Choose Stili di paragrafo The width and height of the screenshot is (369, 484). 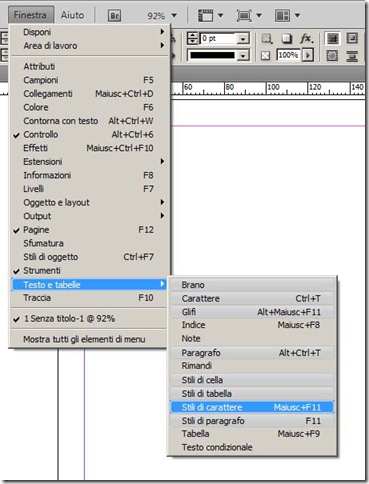[252, 421]
